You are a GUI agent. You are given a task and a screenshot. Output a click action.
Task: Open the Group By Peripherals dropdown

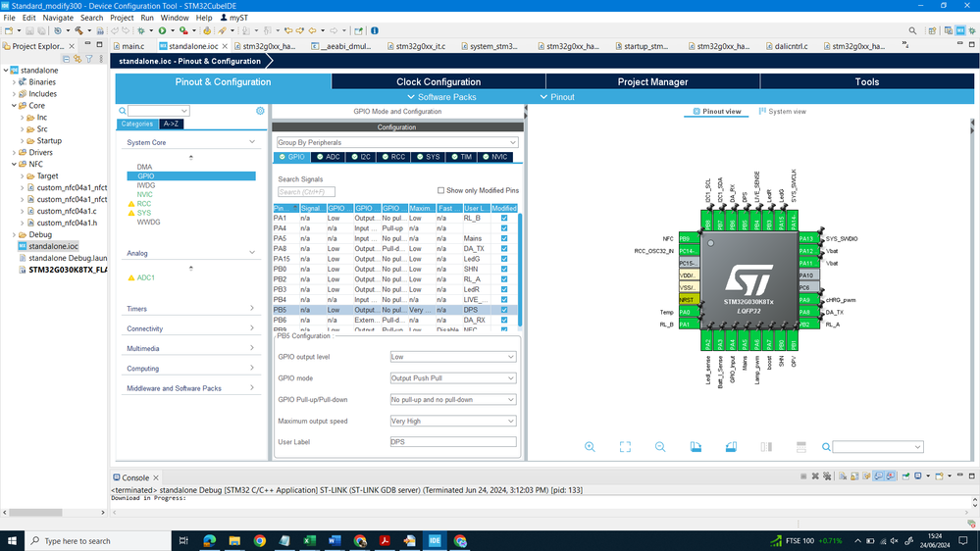tap(397, 142)
